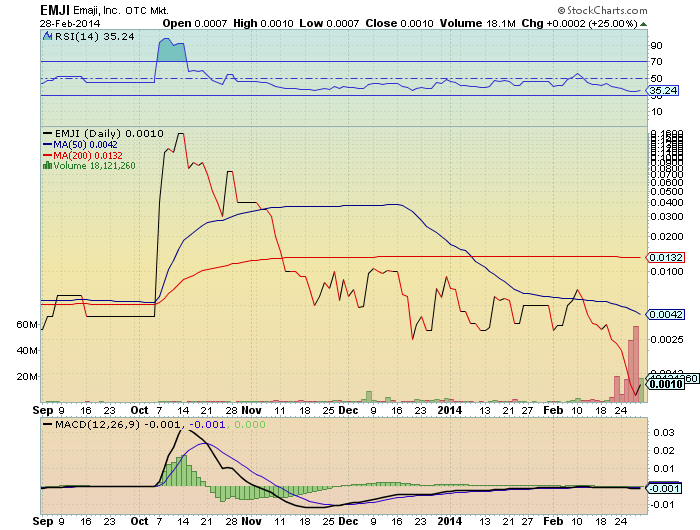Click the Emaji, Inc. company name

pos(96,10)
